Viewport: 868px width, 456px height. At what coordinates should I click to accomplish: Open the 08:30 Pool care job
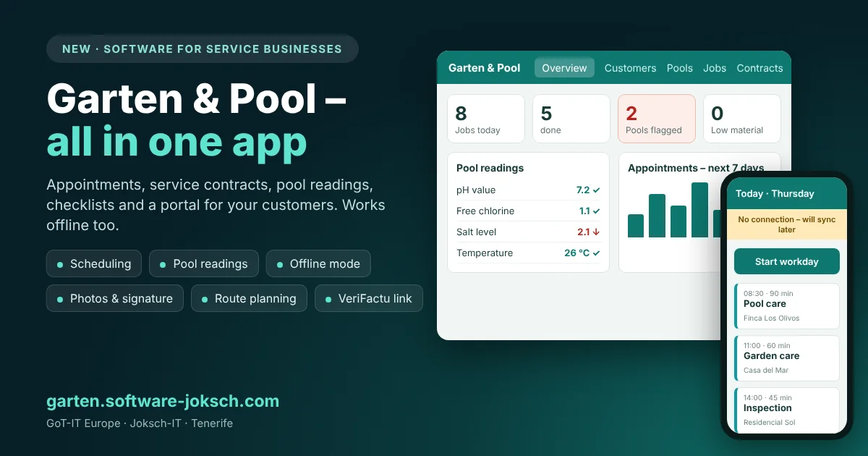point(787,306)
